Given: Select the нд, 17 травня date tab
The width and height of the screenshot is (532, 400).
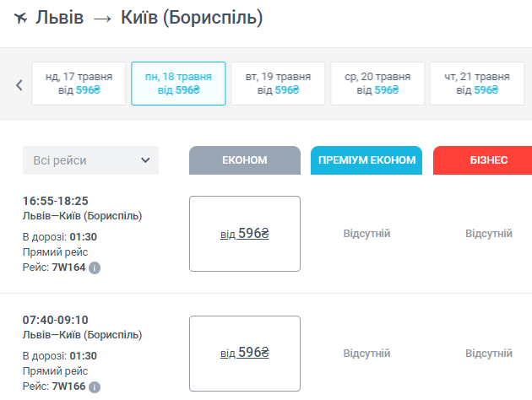Looking at the screenshot, I should (79, 84).
